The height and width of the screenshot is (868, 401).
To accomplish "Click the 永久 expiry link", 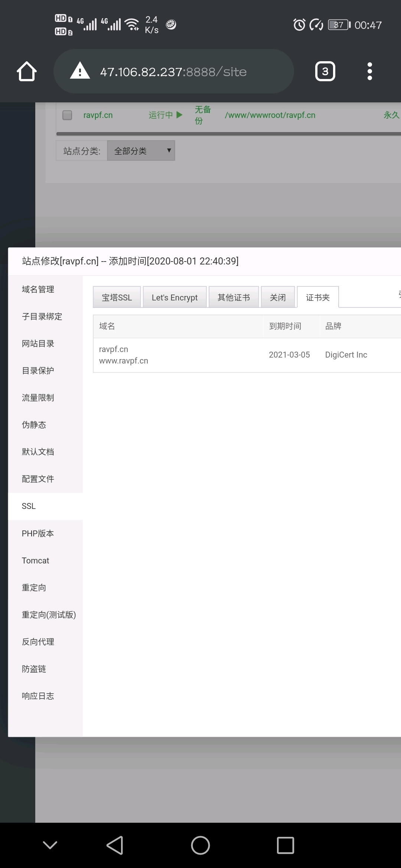I will [x=392, y=115].
